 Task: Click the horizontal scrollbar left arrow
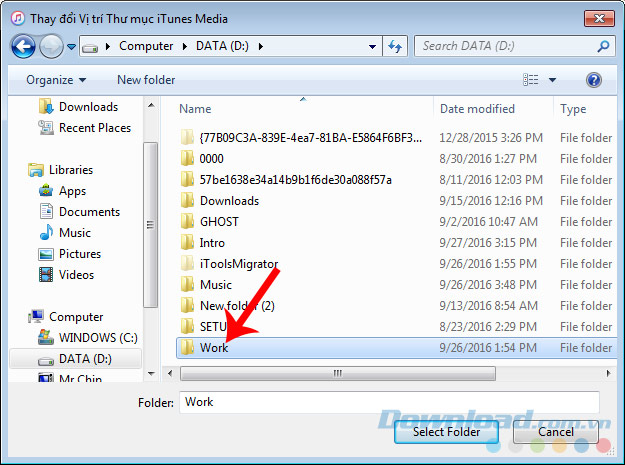tap(170, 374)
